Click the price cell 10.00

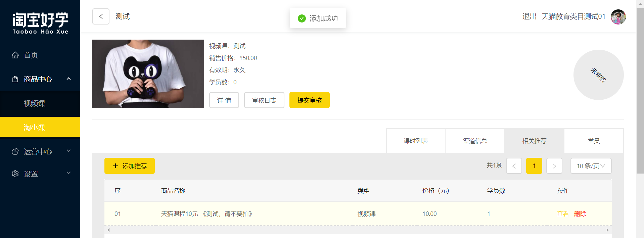tap(429, 214)
